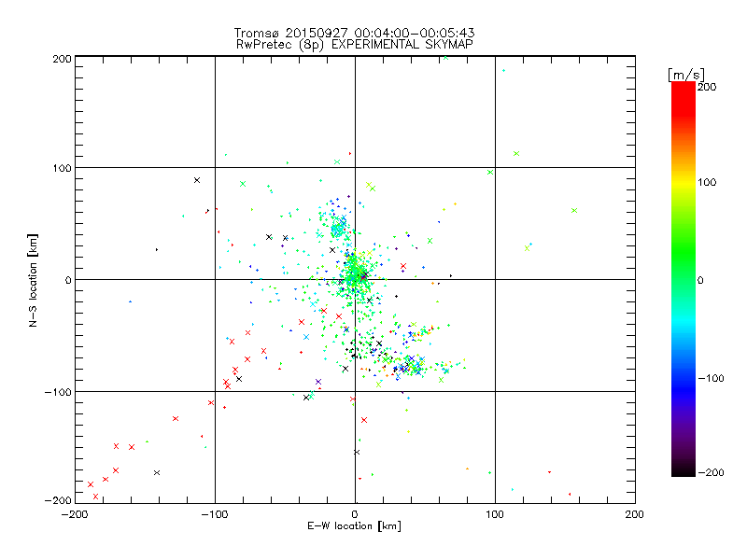The width and height of the screenshot is (747, 560).
Task: Click the subtitle 'RwPretec (8p) EXPERIMENTAL SKYMAP'
Action: (x=355, y=45)
